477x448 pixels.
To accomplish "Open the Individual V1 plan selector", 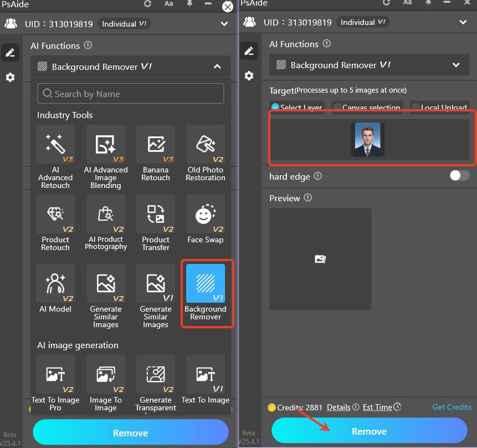I will (x=363, y=22).
